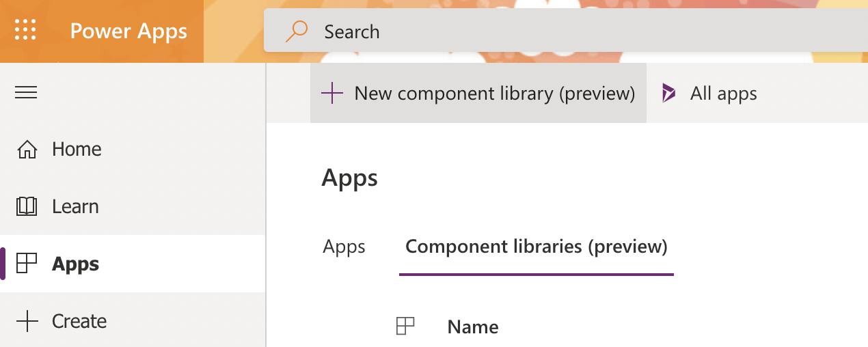
Task: Click the plus icon for new component library
Action: [331, 94]
